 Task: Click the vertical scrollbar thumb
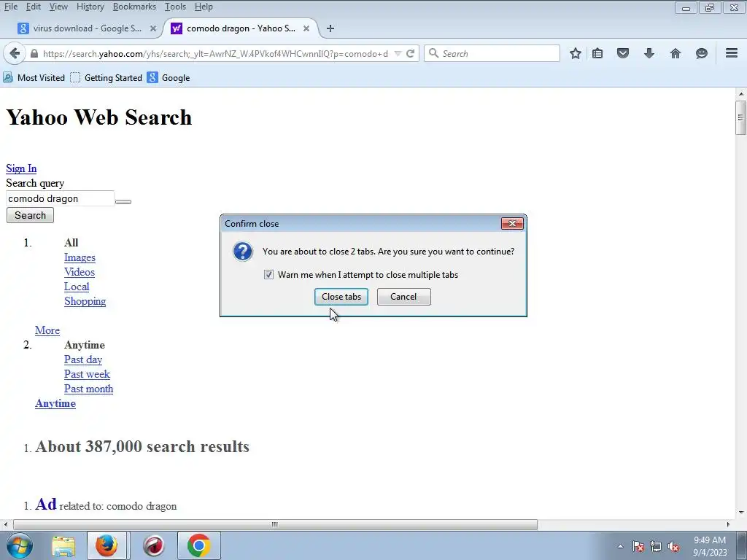(x=740, y=117)
